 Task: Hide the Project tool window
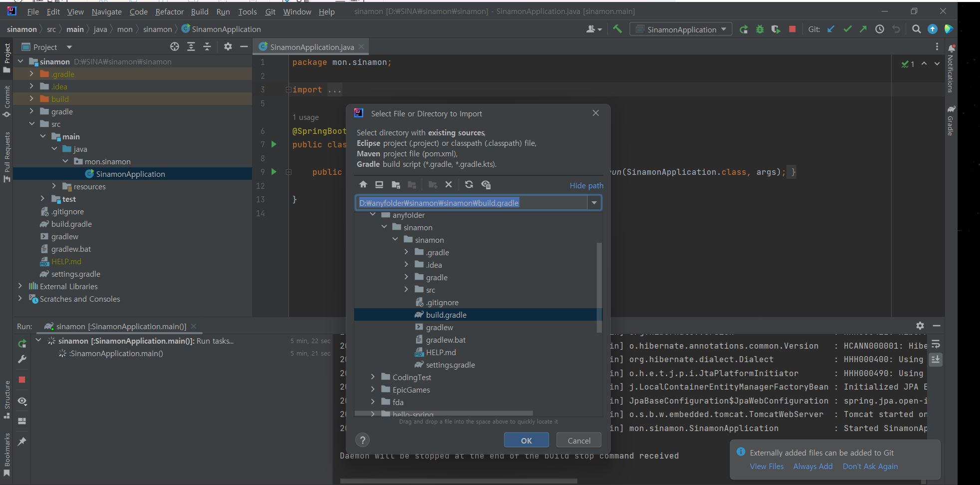point(244,46)
